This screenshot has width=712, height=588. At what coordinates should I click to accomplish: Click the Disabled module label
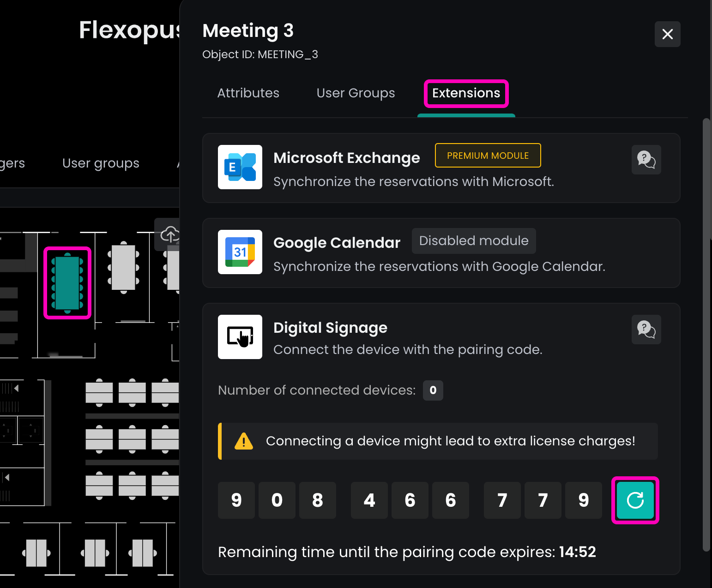pos(473,241)
